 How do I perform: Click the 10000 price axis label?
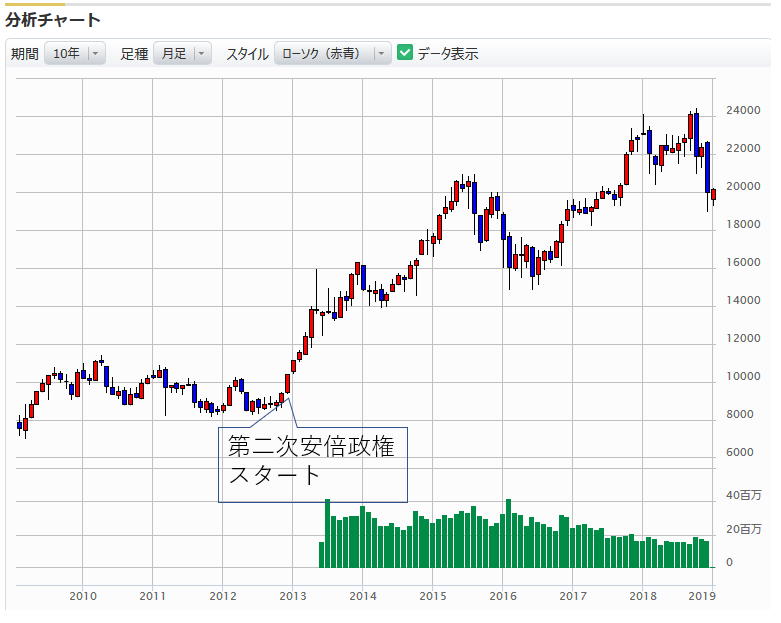pyautogui.click(x=743, y=377)
